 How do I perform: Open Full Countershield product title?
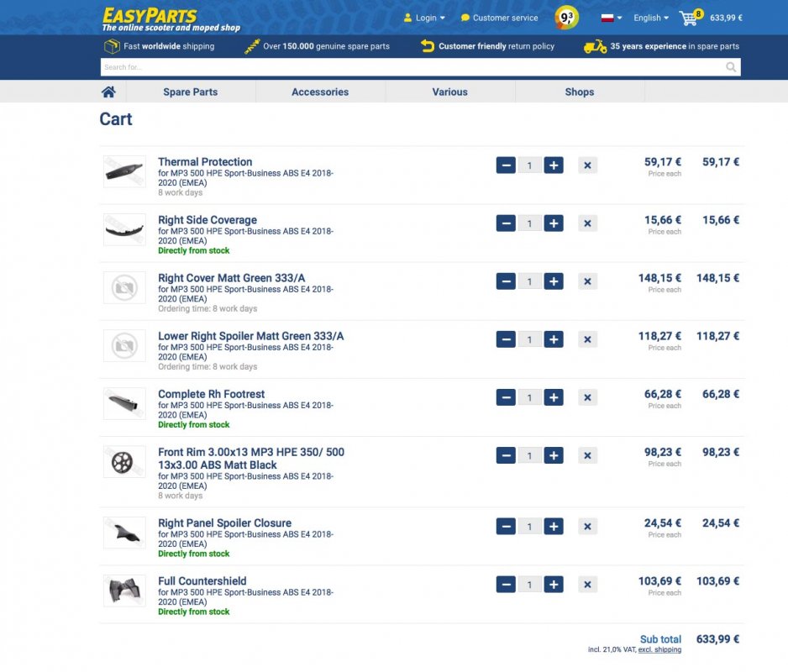click(x=202, y=581)
